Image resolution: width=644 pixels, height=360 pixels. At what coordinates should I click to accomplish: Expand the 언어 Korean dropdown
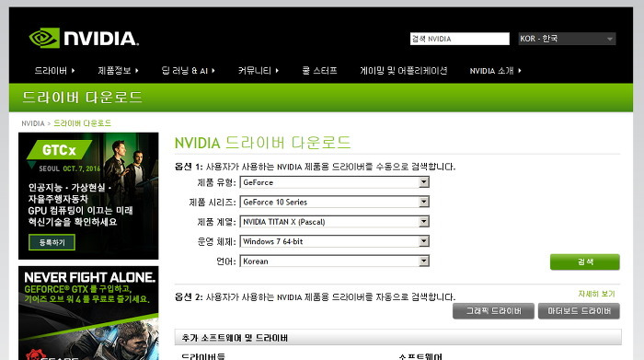(334, 261)
